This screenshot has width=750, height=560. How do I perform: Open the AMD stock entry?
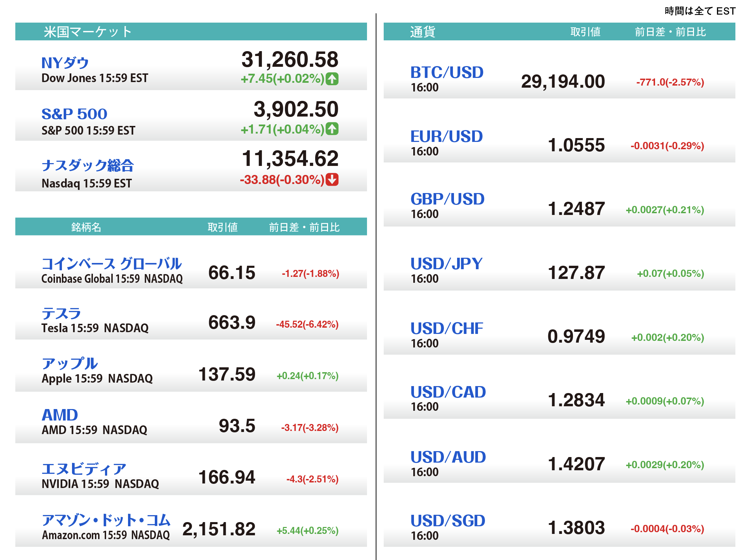[x=60, y=415]
